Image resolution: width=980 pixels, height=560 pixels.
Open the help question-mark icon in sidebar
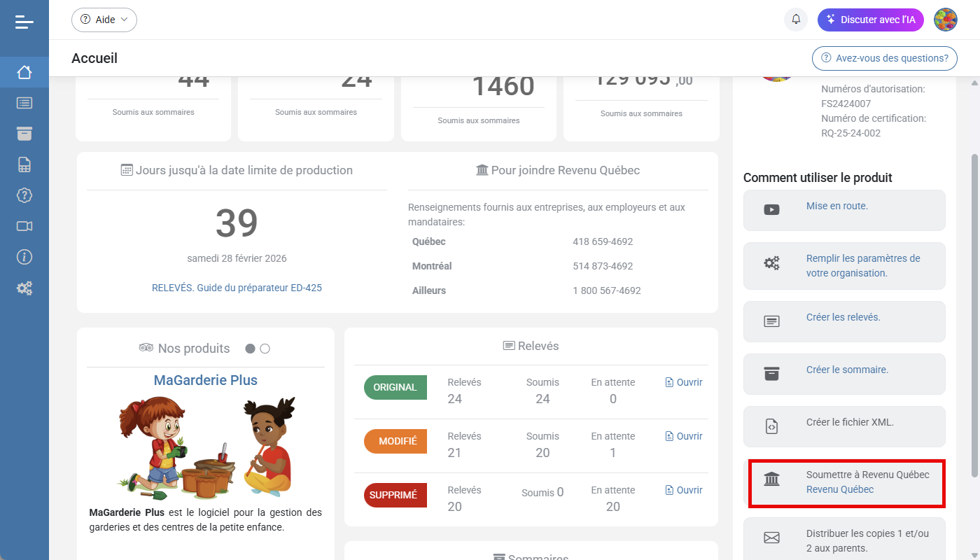tap(24, 195)
